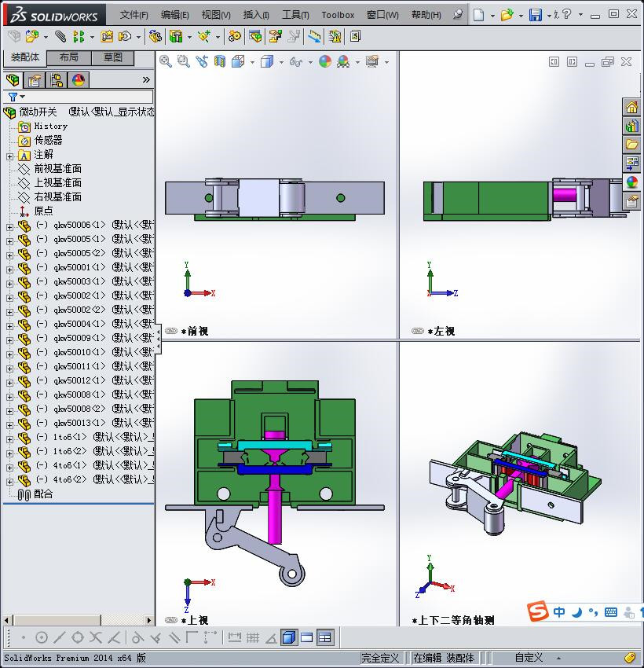The width and height of the screenshot is (644, 668).
Task: Expand the qkw50006<1> component node
Action: pyautogui.click(x=9, y=227)
